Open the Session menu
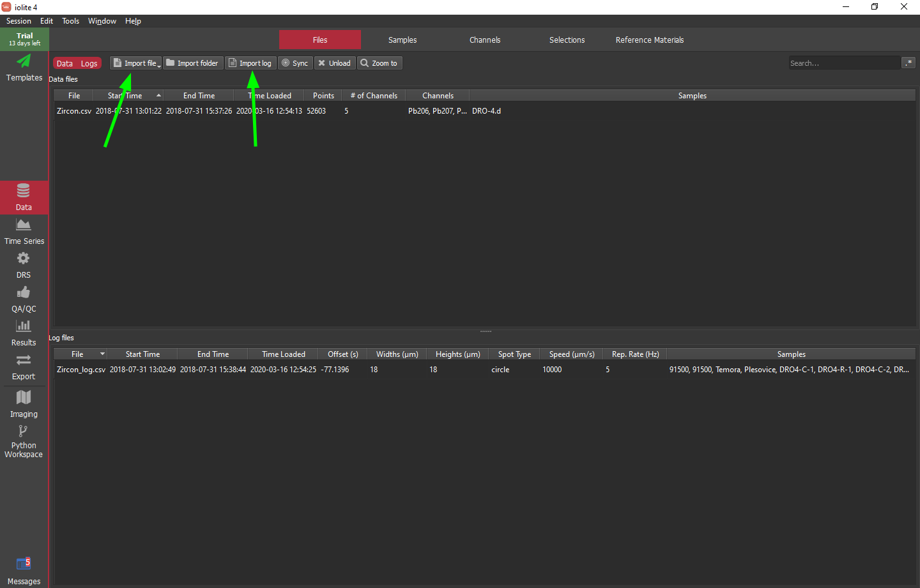 pyautogui.click(x=19, y=21)
